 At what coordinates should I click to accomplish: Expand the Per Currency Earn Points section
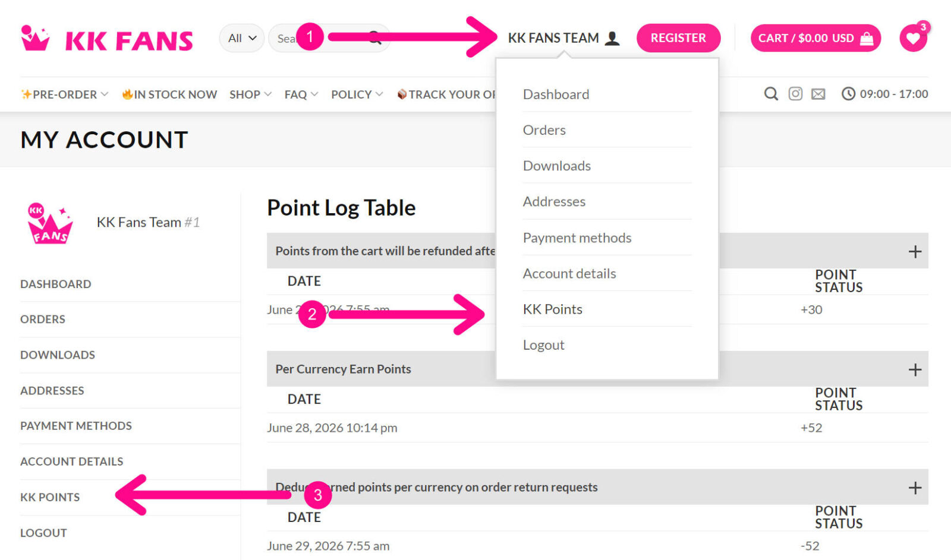coord(915,369)
